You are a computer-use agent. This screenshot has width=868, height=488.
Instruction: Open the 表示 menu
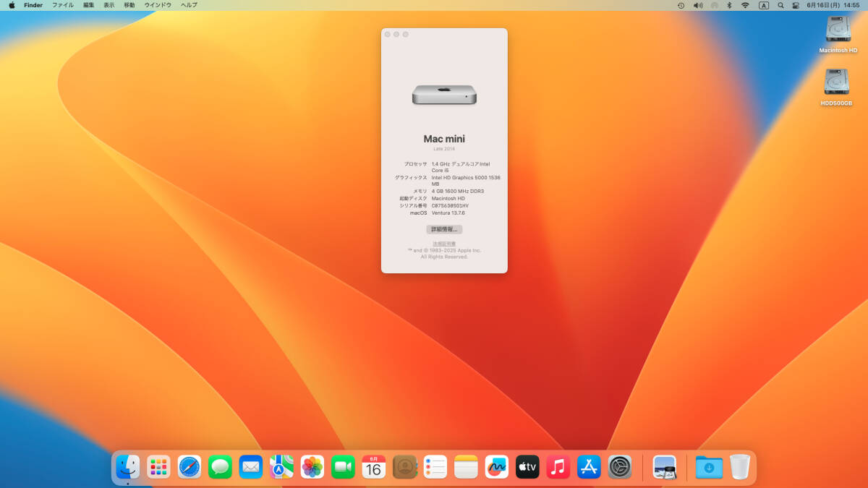pos(109,5)
